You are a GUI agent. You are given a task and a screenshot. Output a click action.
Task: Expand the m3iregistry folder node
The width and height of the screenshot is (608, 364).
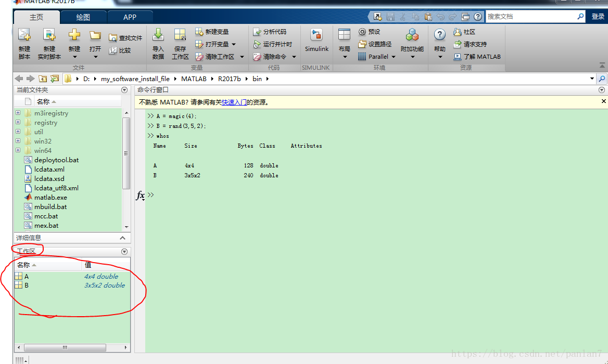point(18,113)
